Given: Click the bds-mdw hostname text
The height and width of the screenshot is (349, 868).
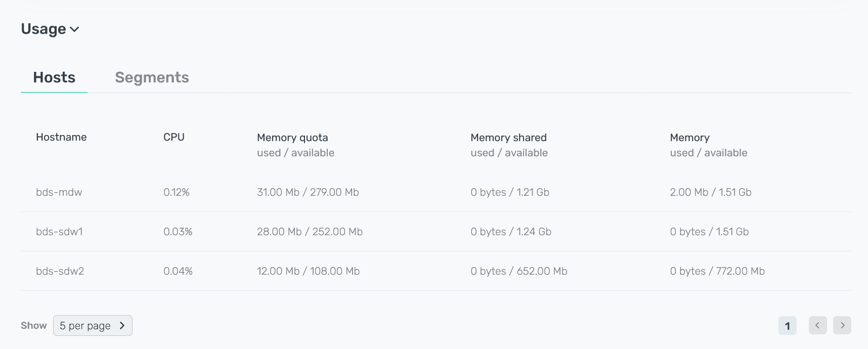Looking at the screenshot, I should pos(59,192).
